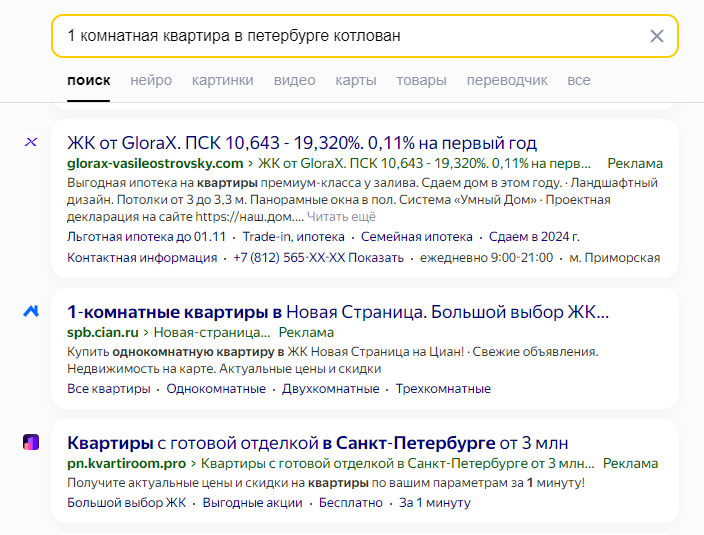704x535 pixels.
Task: Open the "переводчик" tab
Action: 507,80
